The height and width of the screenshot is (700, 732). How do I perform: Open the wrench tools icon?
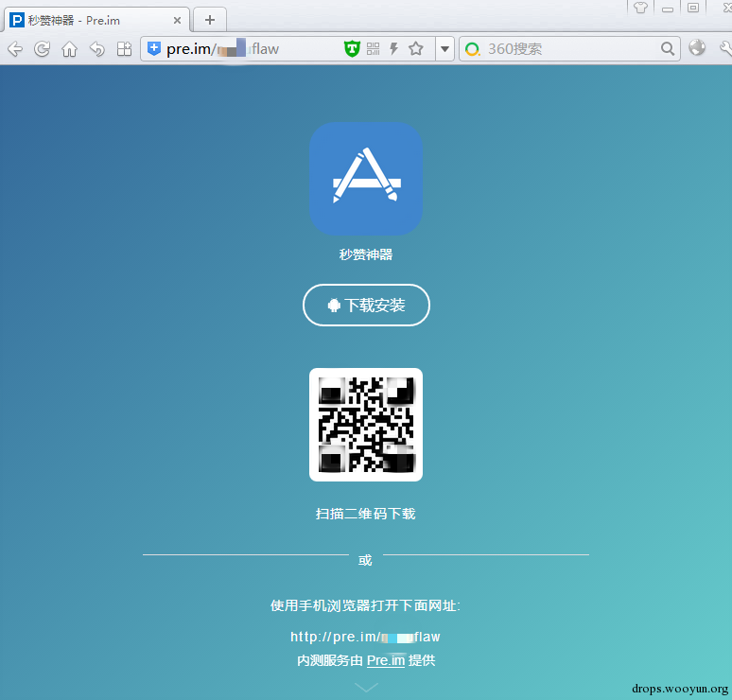pos(725,48)
